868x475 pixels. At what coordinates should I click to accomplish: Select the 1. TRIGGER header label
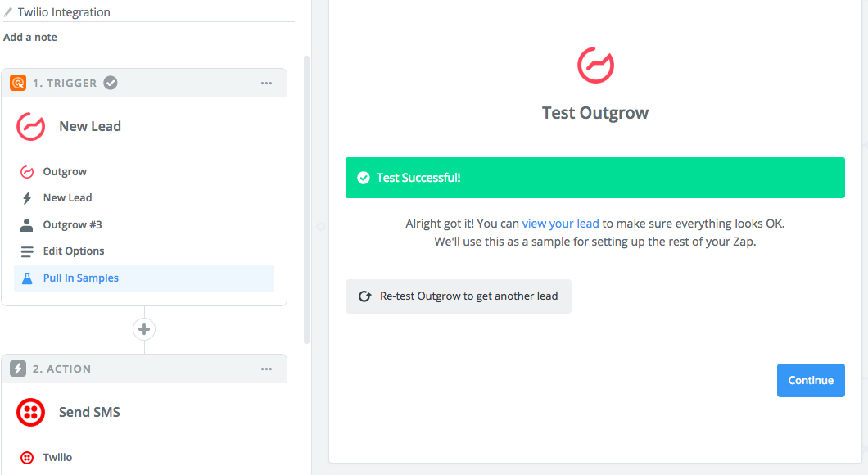tap(64, 83)
